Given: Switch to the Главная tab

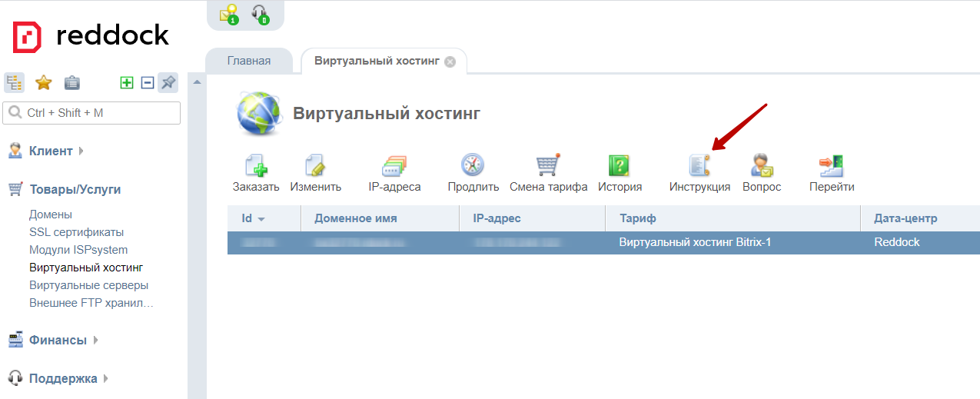Looking at the screenshot, I should [x=248, y=61].
